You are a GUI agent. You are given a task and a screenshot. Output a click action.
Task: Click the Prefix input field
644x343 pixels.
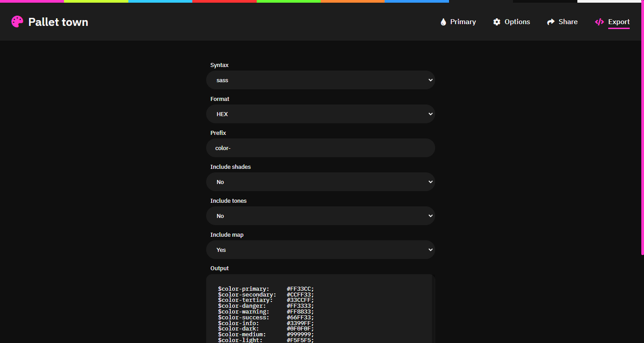320,148
